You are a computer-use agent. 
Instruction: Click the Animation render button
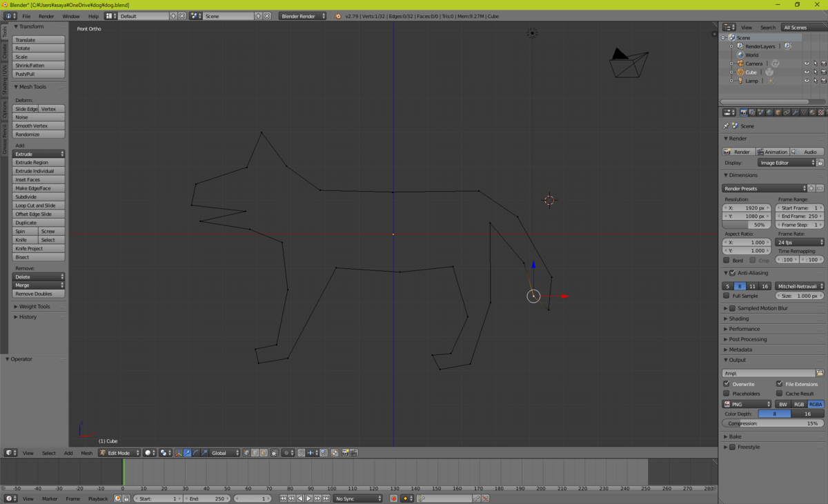[772, 152]
